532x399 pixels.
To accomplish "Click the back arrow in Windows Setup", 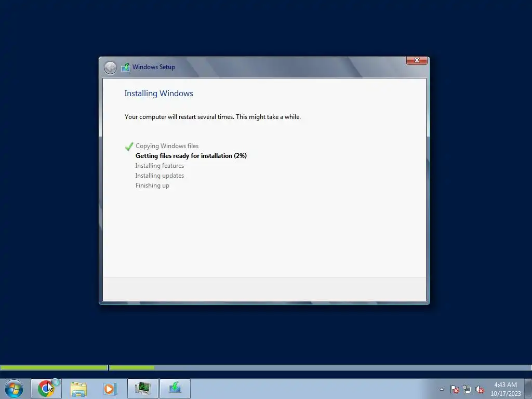I will click(x=110, y=68).
